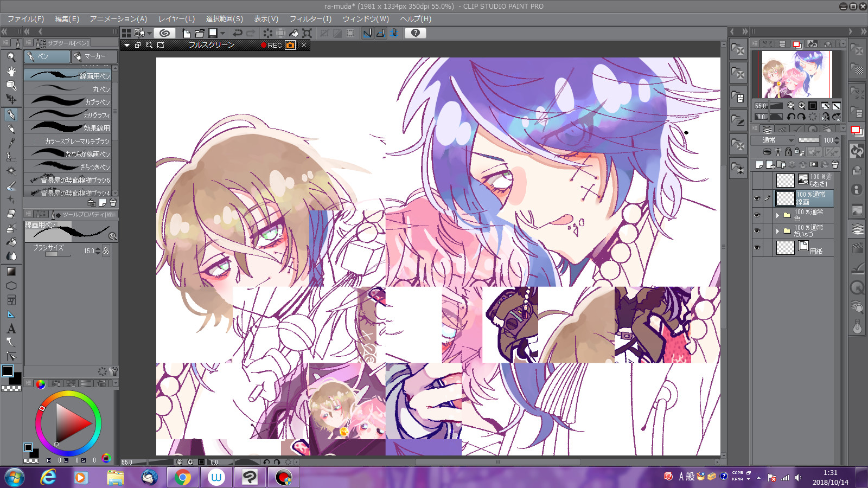Select the Operation object tool
The height and width of the screenshot is (488, 868).
coord(11,85)
